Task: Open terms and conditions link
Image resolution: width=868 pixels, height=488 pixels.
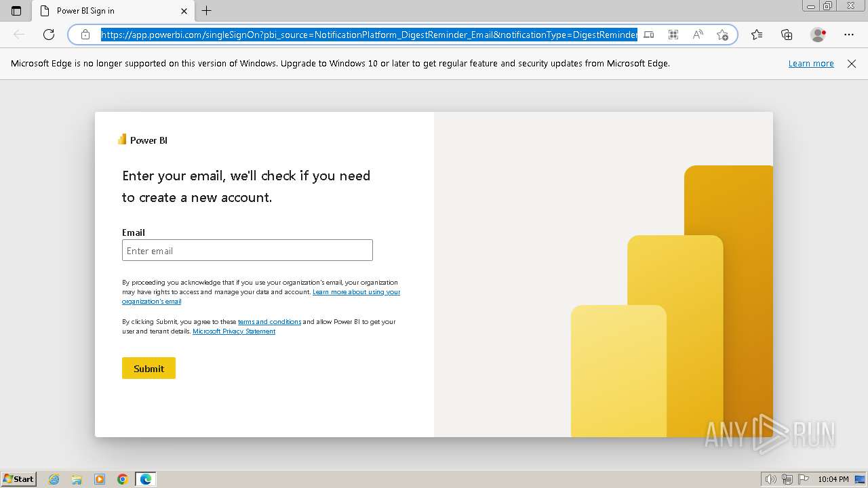Action: point(269,322)
